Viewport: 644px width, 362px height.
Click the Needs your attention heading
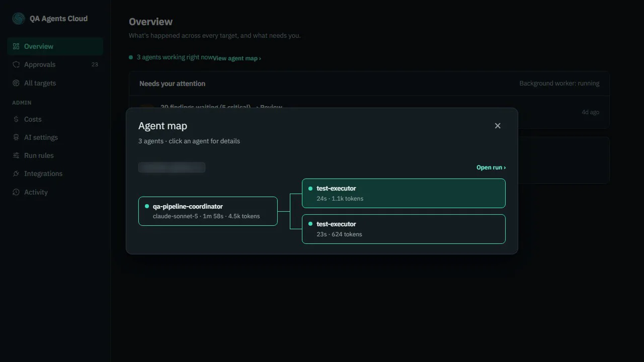[172, 83]
